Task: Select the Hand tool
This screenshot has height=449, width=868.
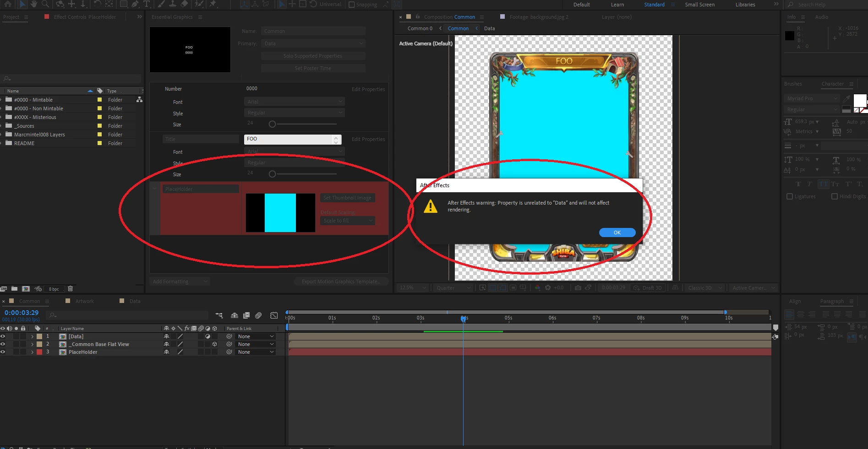Action: [33, 4]
